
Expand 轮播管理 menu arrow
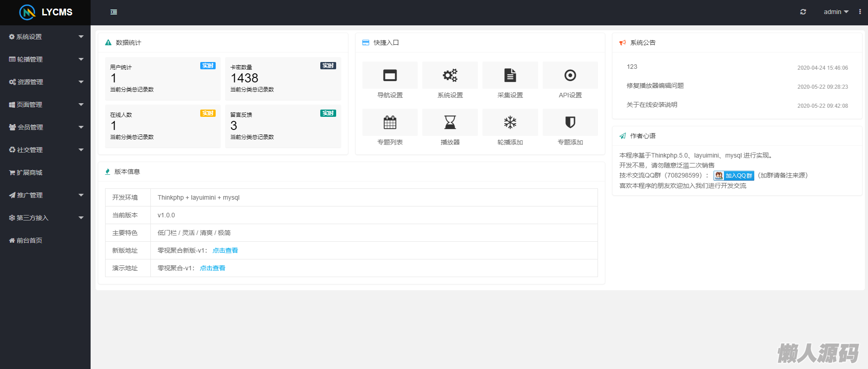81,59
